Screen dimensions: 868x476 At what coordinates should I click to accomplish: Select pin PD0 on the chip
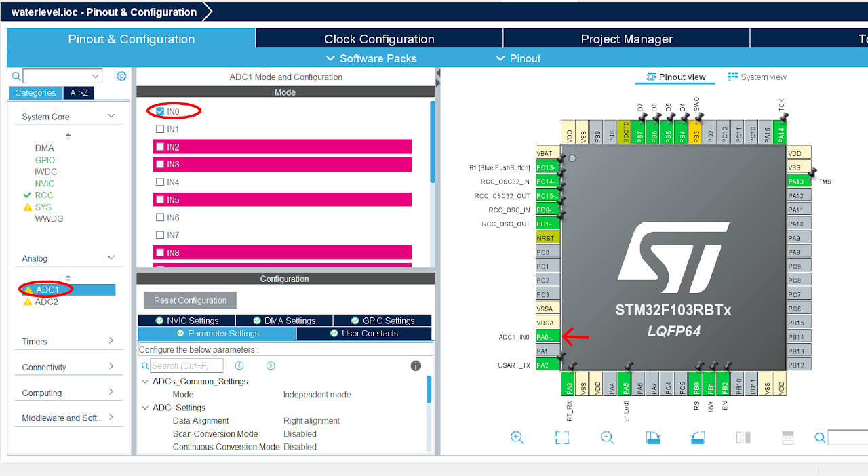pos(548,210)
